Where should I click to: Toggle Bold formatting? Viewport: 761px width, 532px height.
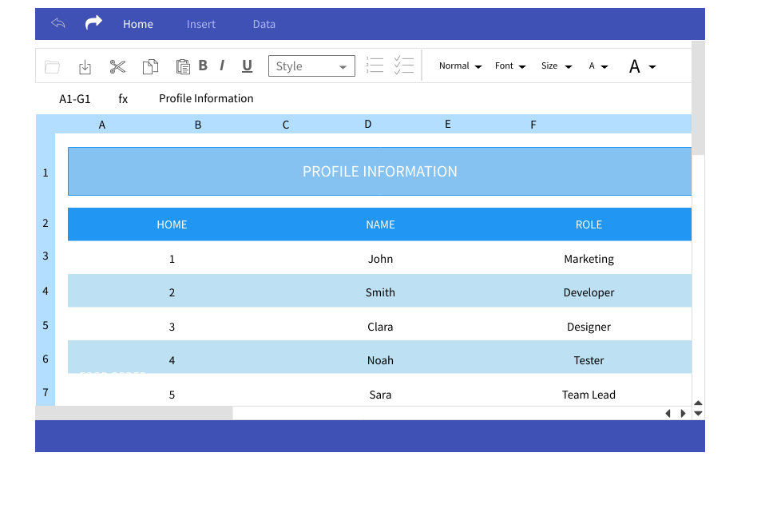(203, 66)
